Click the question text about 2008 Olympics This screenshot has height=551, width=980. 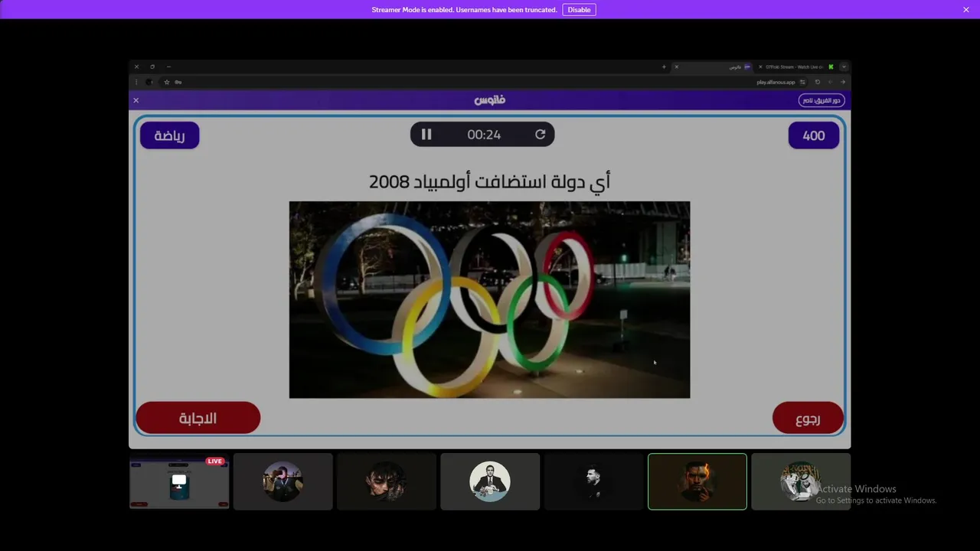[489, 181]
